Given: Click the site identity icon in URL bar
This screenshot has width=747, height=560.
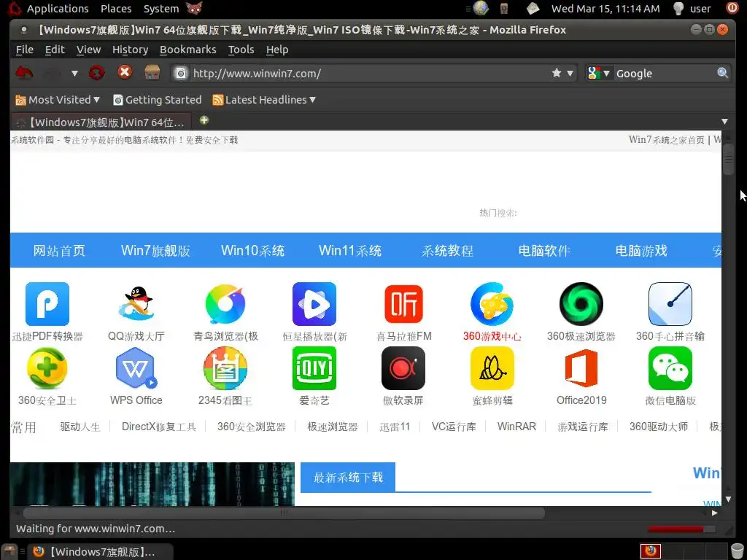Looking at the screenshot, I should click(181, 74).
